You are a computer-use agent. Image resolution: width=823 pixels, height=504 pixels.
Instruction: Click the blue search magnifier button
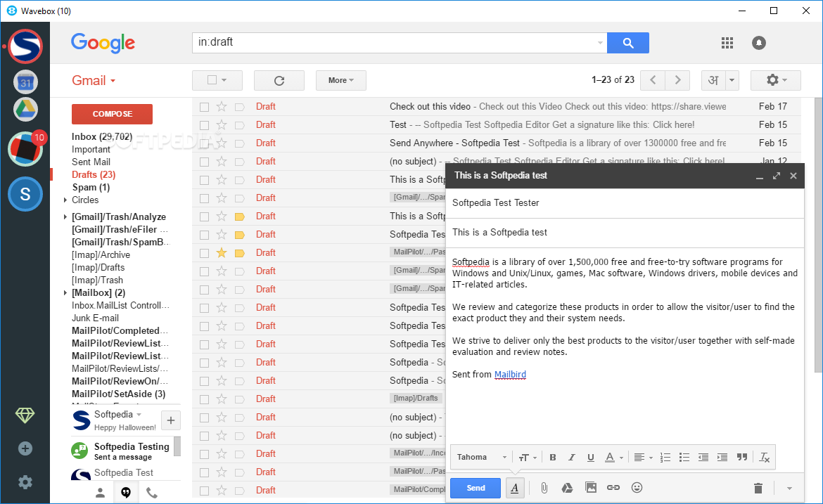click(627, 42)
